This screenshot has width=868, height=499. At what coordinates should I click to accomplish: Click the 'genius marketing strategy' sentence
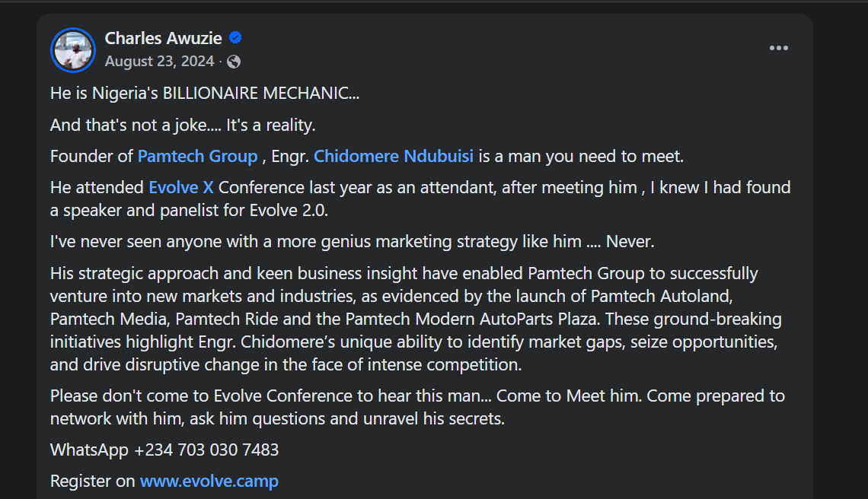click(x=352, y=242)
